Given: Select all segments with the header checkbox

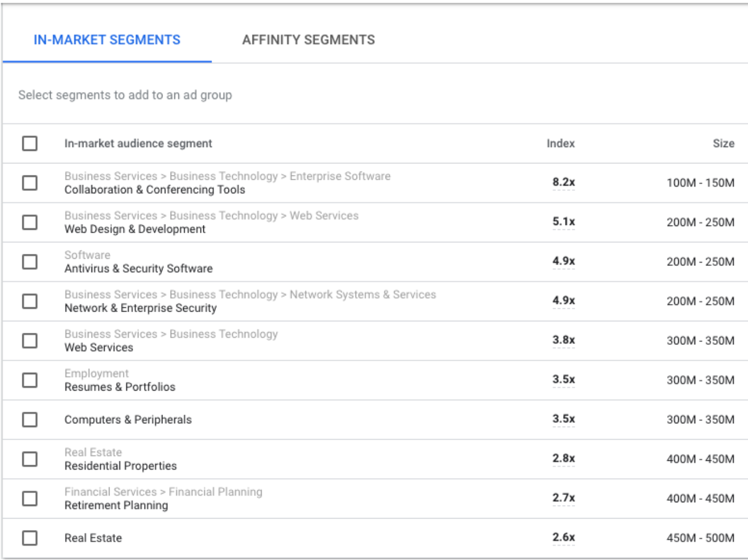Looking at the screenshot, I should (30, 143).
